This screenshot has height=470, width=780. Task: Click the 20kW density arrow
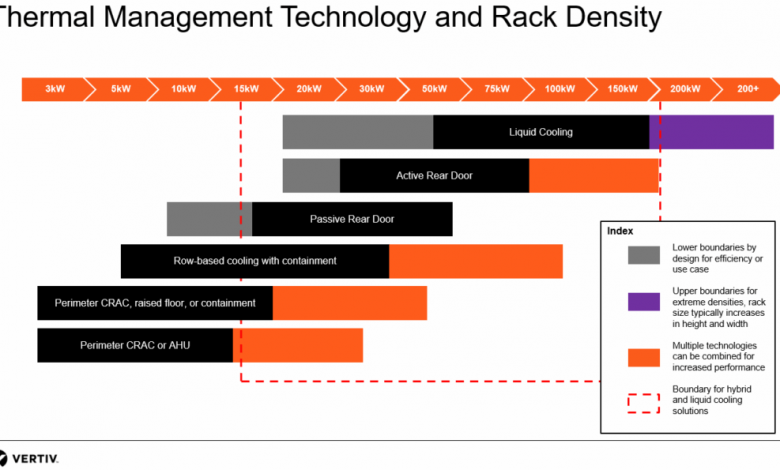coord(309,90)
